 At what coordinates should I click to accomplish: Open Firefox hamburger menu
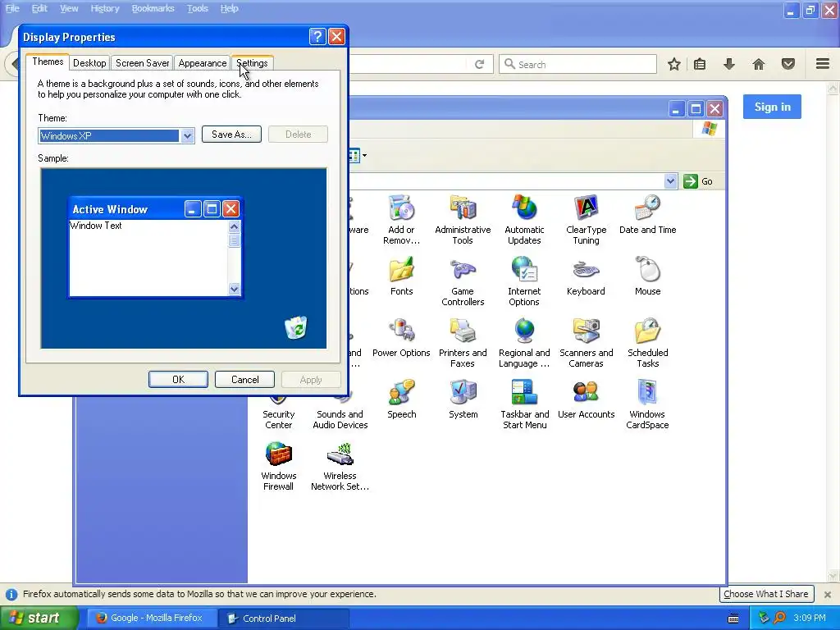click(823, 64)
